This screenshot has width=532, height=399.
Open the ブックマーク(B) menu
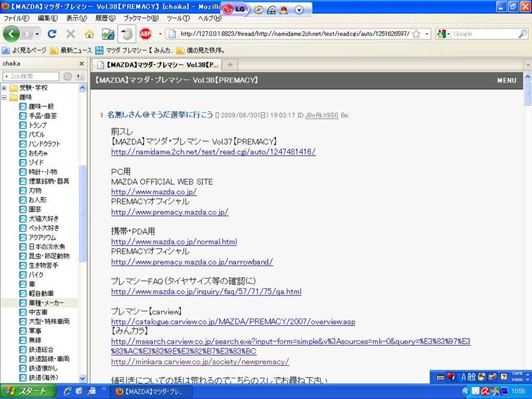tap(141, 18)
